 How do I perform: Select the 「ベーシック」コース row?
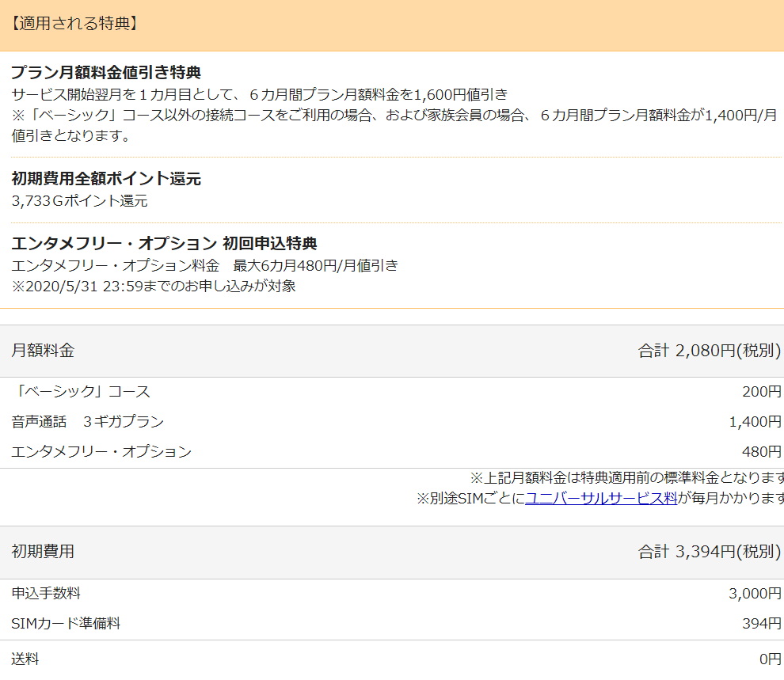pyautogui.click(x=392, y=392)
